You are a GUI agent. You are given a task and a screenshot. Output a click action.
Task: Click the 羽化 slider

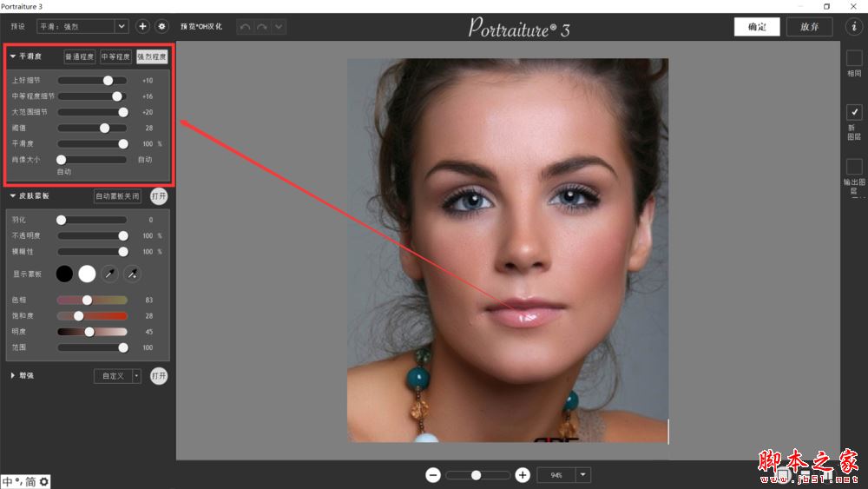click(93, 220)
